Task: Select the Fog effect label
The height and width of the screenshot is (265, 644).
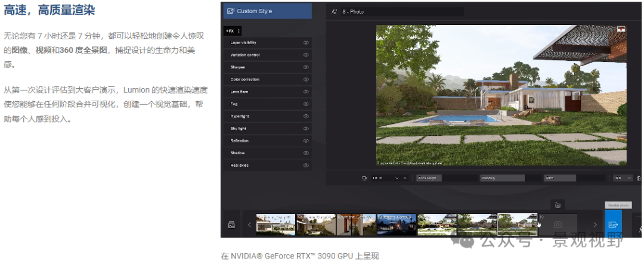Action: (234, 104)
